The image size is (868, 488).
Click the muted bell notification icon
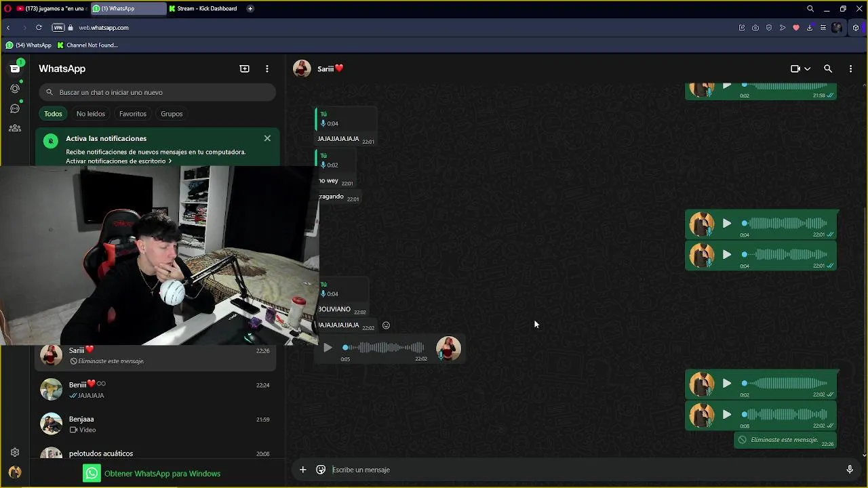coord(51,141)
